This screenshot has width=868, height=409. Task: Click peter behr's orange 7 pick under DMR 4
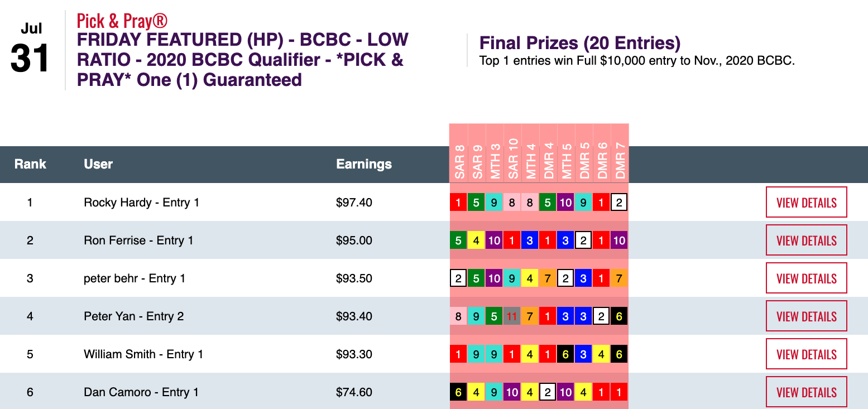click(548, 278)
